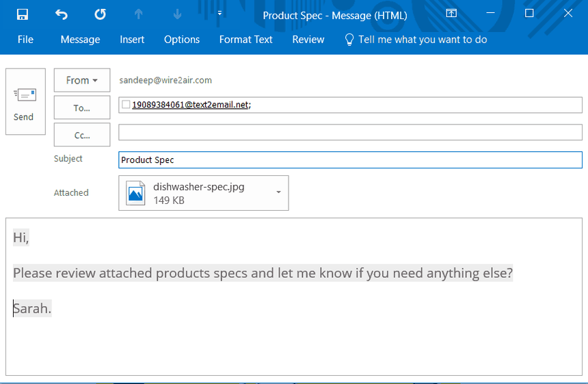The image size is (588, 384).
Task: Click the recipient 19089384061@text2email.net
Action: tap(190, 105)
